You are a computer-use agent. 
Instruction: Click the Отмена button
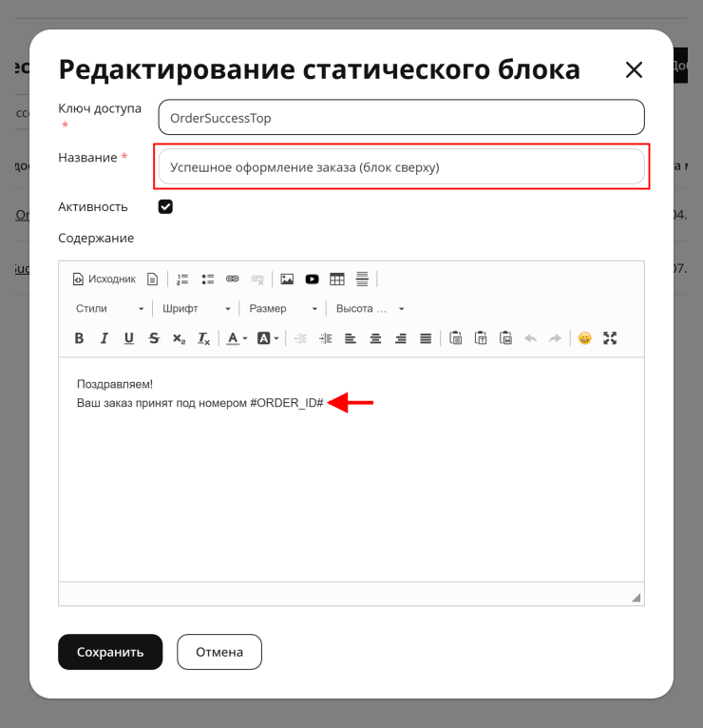click(219, 652)
